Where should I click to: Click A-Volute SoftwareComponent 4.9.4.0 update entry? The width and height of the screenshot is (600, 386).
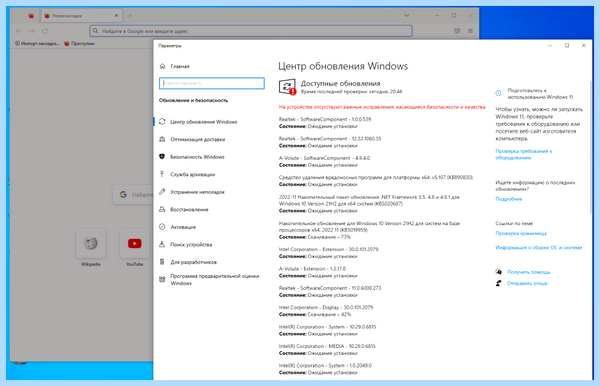[324, 161]
